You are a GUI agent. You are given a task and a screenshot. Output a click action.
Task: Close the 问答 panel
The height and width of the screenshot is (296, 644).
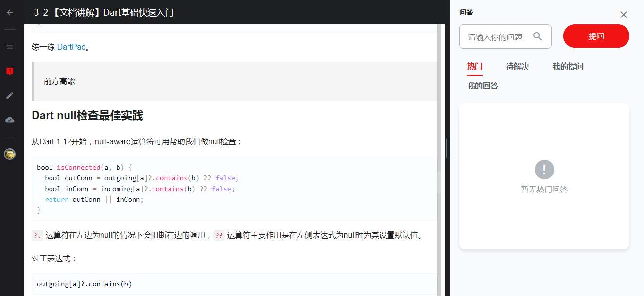[x=624, y=15]
